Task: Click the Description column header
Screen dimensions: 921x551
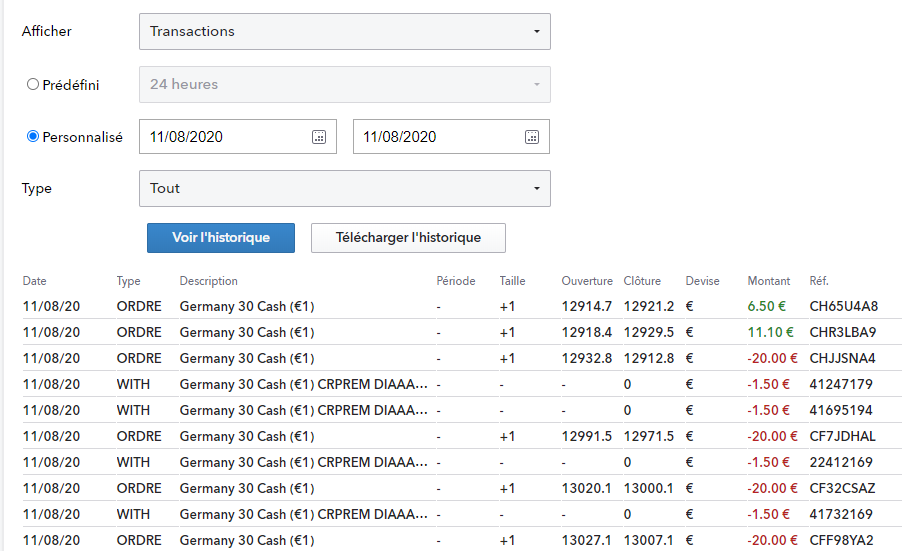Action: (x=209, y=281)
